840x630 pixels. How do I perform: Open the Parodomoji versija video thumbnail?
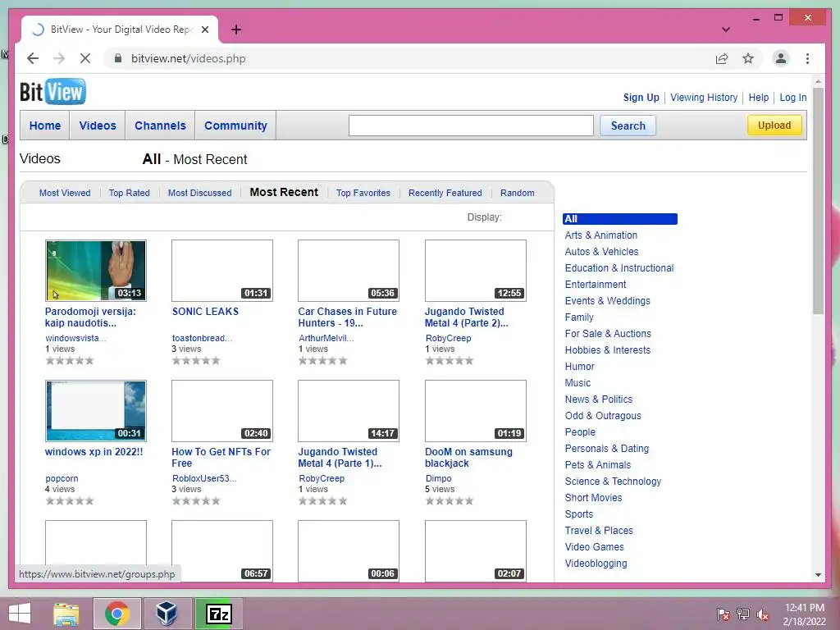click(96, 271)
